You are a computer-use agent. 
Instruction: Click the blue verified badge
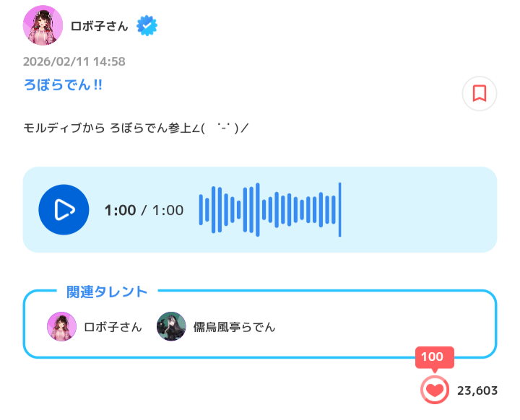147,26
